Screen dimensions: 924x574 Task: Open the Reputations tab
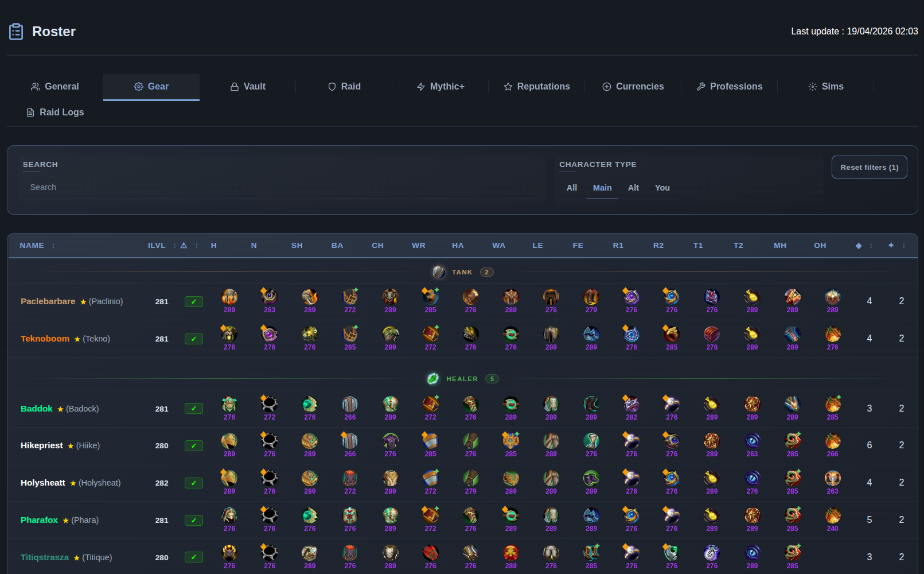click(x=537, y=87)
